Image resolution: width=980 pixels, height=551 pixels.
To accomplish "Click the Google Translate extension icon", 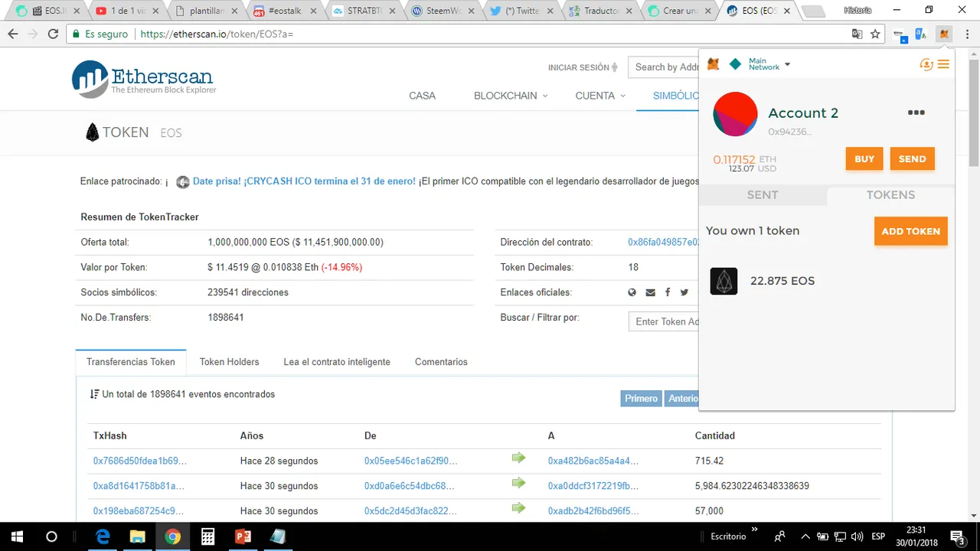I will pyautogui.click(x=921, y=34).
